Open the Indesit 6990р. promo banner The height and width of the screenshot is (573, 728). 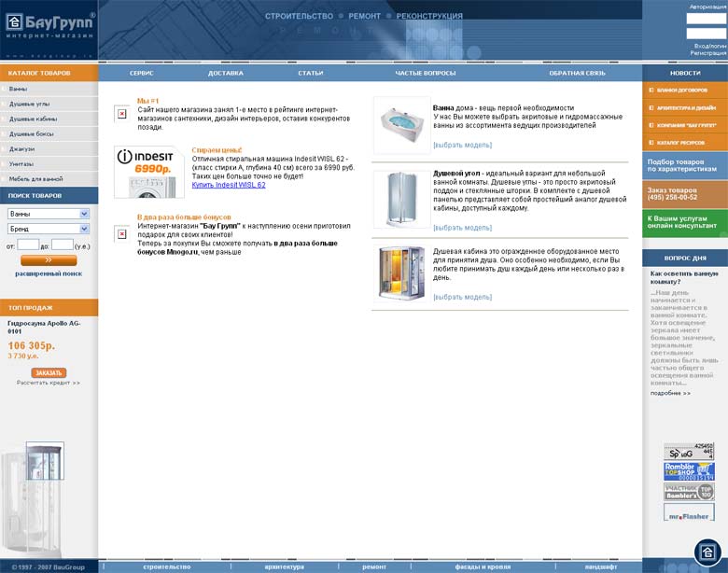tap(149, 172)
